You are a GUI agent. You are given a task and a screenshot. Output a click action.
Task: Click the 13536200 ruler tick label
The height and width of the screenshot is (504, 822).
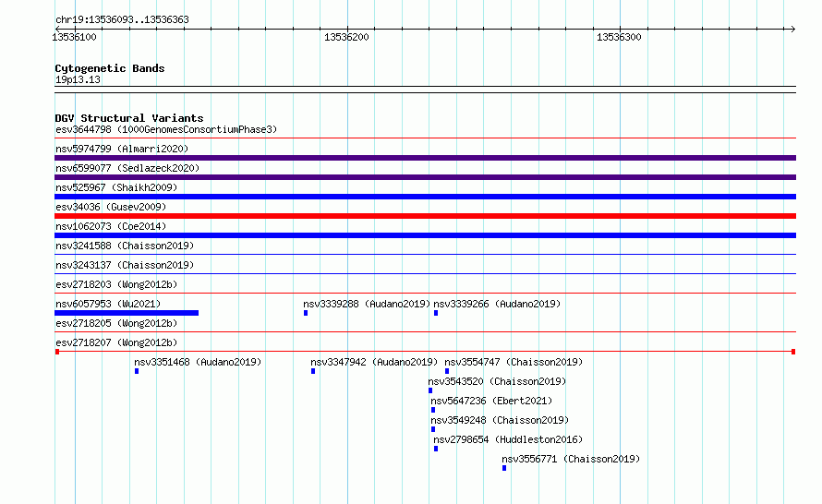pyautogui.click(x=346, y=37)
